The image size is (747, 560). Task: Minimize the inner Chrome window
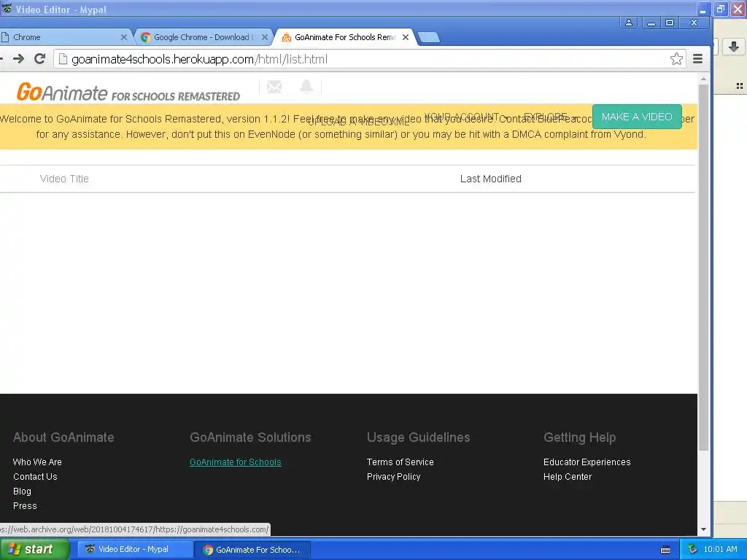pos(651,23)
